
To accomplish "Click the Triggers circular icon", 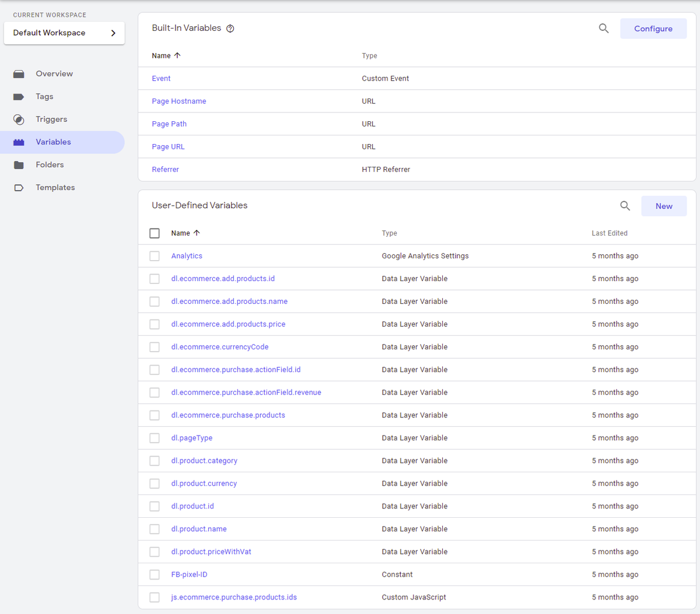I will click(19, 120).
